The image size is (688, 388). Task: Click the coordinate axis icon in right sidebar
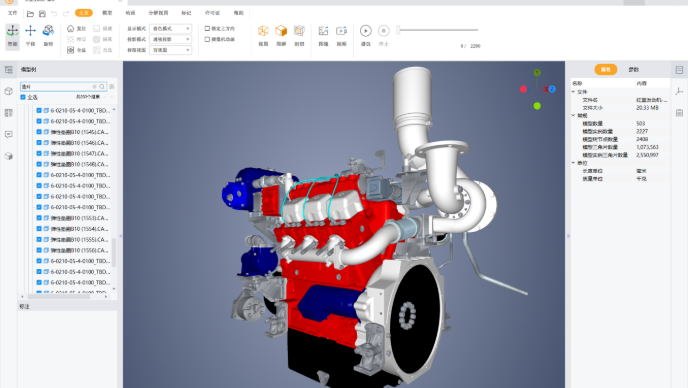pyautogui.click(x=679, y=91)
